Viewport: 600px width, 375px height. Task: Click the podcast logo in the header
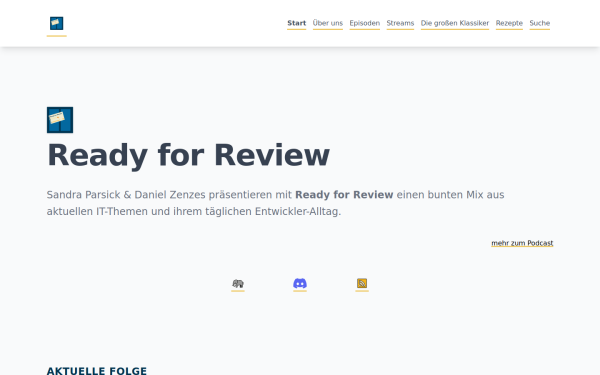click(57, 23)
